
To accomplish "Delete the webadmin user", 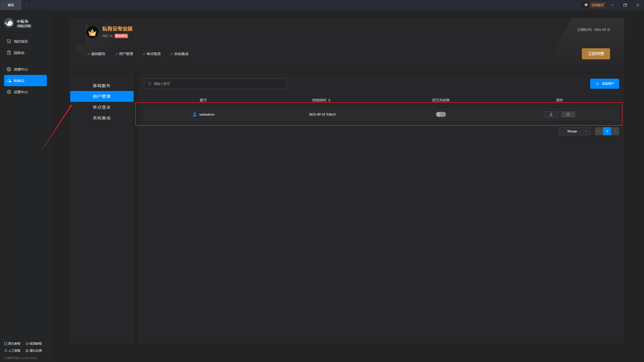I will 568,115.
